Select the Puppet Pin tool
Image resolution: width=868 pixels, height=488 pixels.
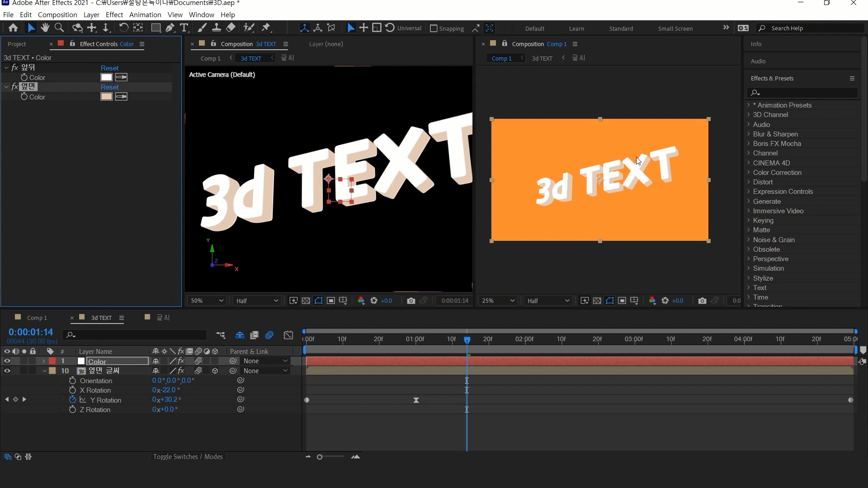point(266,28)
